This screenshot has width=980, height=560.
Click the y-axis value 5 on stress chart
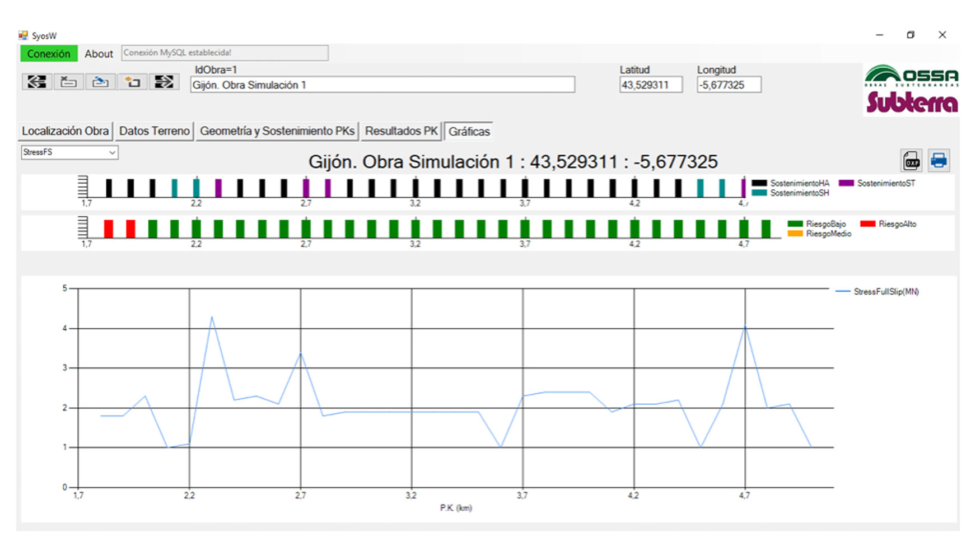tap(65, 288)
